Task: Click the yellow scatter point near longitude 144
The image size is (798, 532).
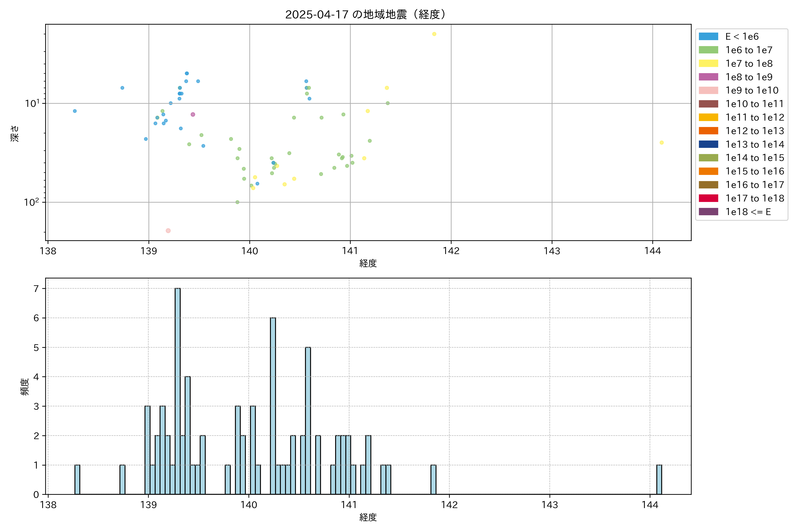Action: click(x=661, y=143)
